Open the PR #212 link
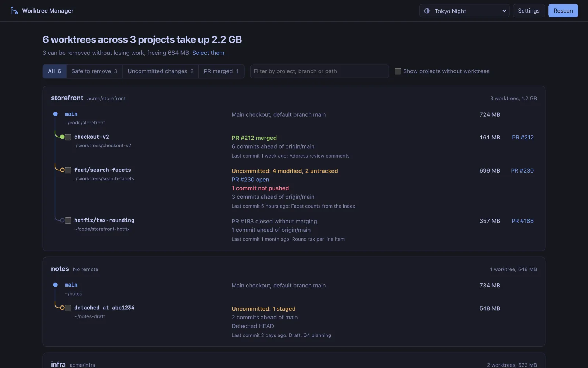 click(x=523, y=137)
